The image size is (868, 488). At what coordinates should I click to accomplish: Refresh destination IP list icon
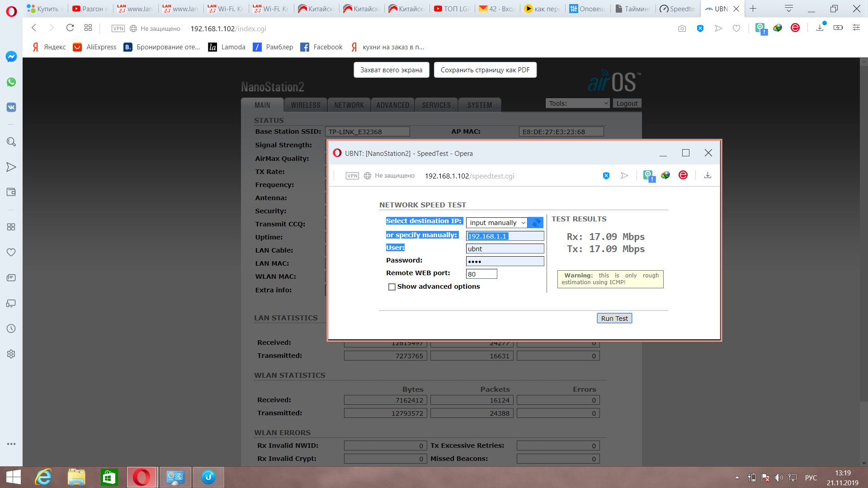click(536, 222)
